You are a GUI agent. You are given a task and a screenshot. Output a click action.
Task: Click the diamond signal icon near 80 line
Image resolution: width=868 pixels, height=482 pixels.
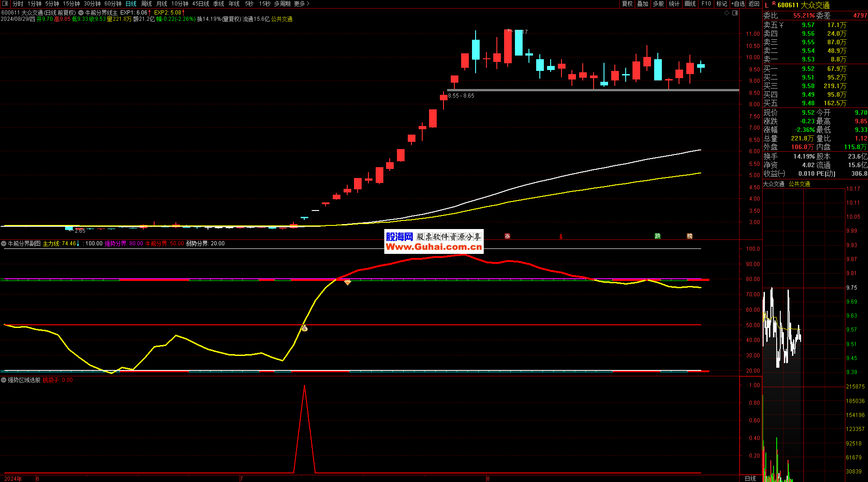click(x=347, y=282)
